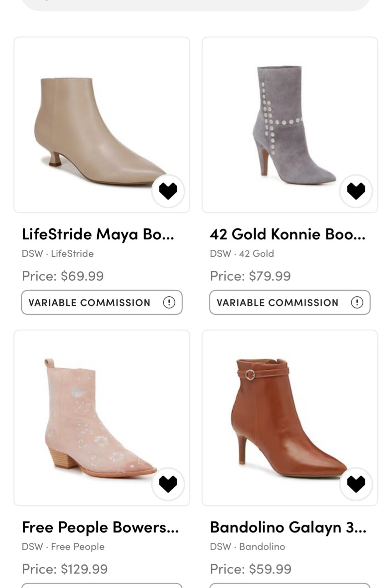Tap DSW · Free People retailer text

point(63,547)
